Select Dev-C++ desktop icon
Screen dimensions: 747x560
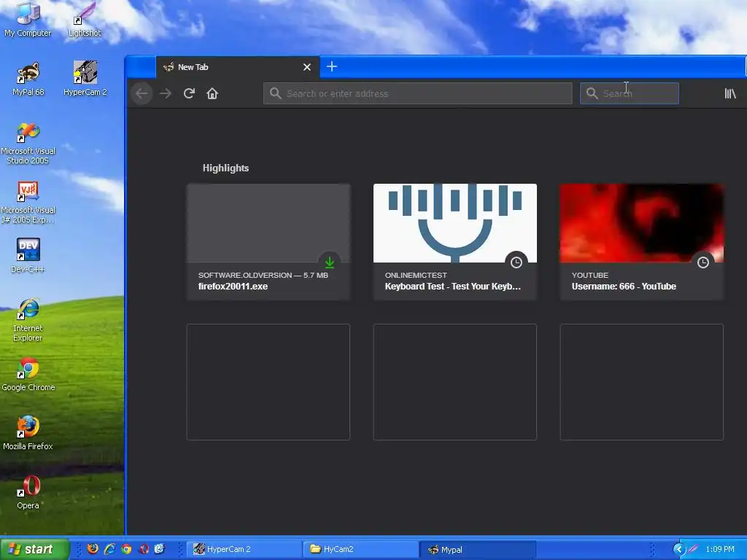pos(28,256)
